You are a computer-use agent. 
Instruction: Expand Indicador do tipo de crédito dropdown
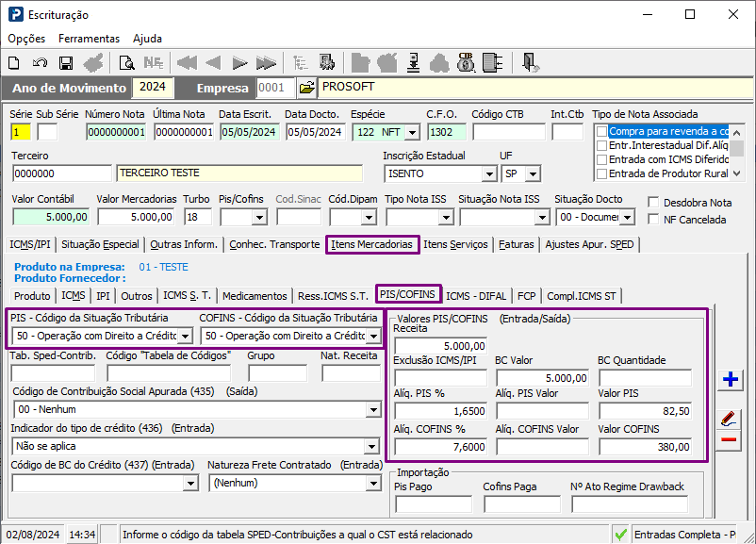[x=373, y=446]
